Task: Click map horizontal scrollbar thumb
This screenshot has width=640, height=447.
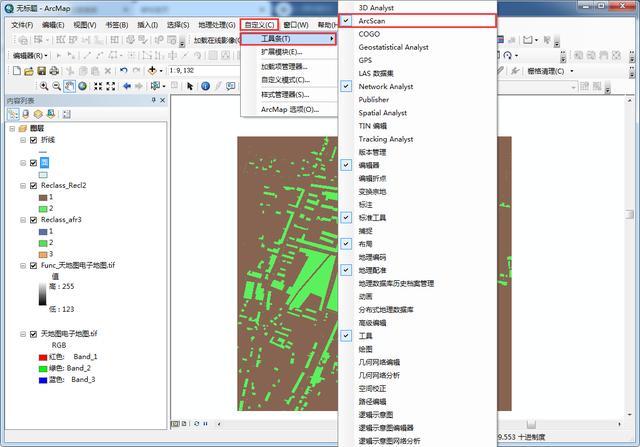Action: (531, 424)
